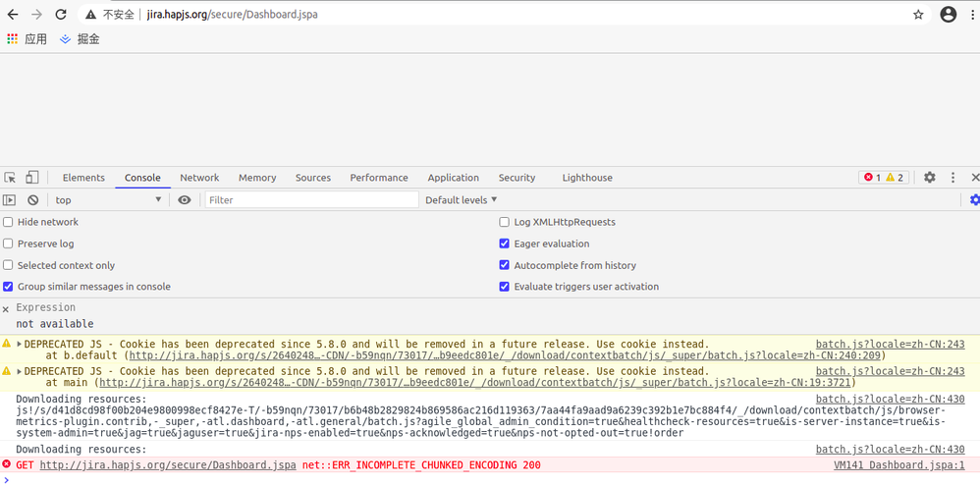Image resolution: width=980 pixels, height=486 pixels.
Task: Enable Log XMLHttpRequests checkbox
Action: [505, 222]
